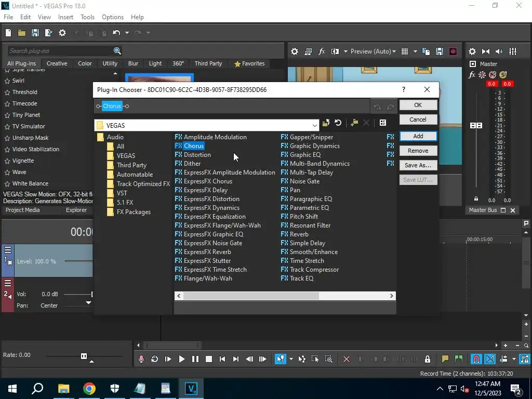532x399 pixels.
Task: Go to start of project in transport
Action: pyautogui.click(x=222, y=359)
